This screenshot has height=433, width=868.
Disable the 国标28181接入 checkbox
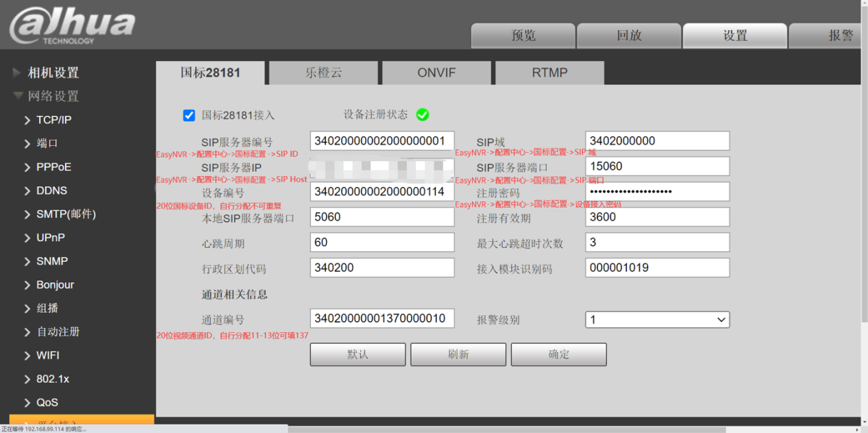point(189,115)
